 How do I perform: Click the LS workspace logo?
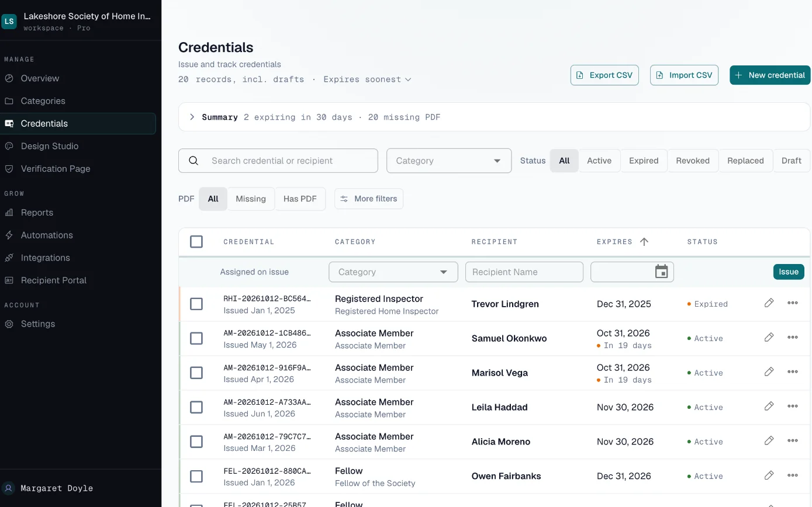tap(9, 22)
